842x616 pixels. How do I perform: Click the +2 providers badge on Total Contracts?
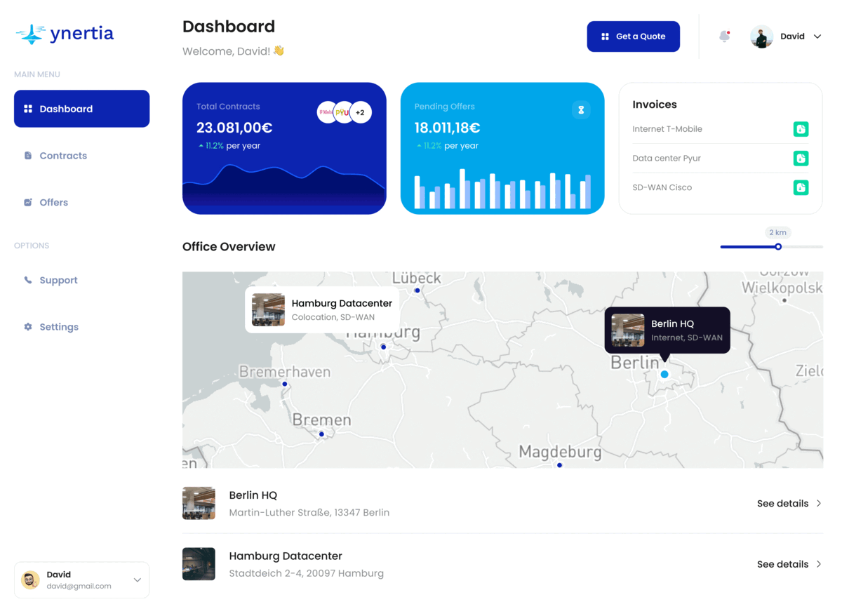pos(360,112)
